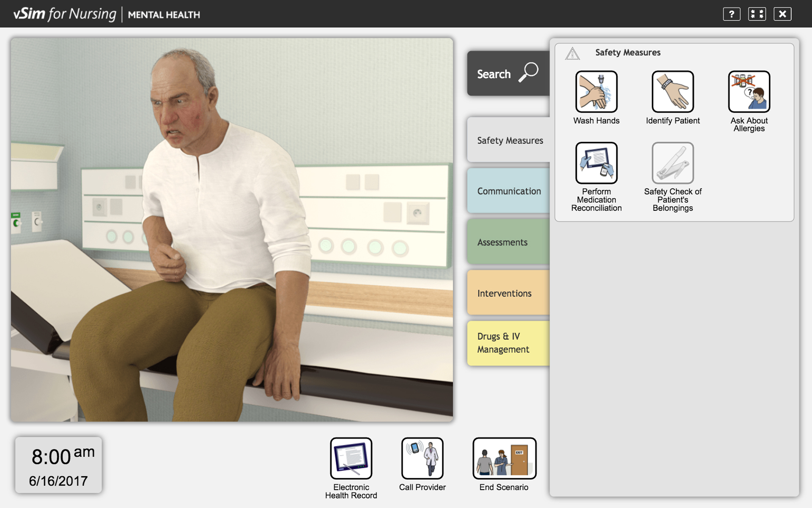Click the End Scenario icon
812x508 pixels.
point(504,458)
